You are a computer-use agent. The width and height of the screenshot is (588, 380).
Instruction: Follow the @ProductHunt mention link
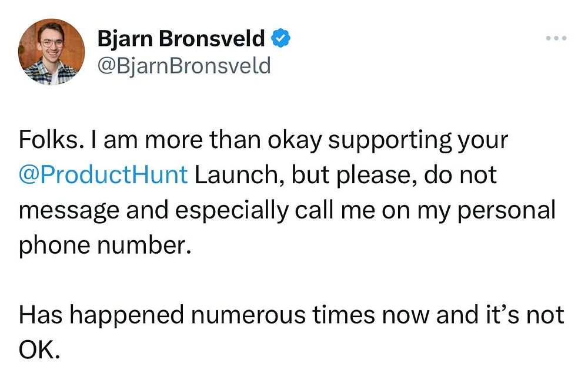click(x=103, y=175)
